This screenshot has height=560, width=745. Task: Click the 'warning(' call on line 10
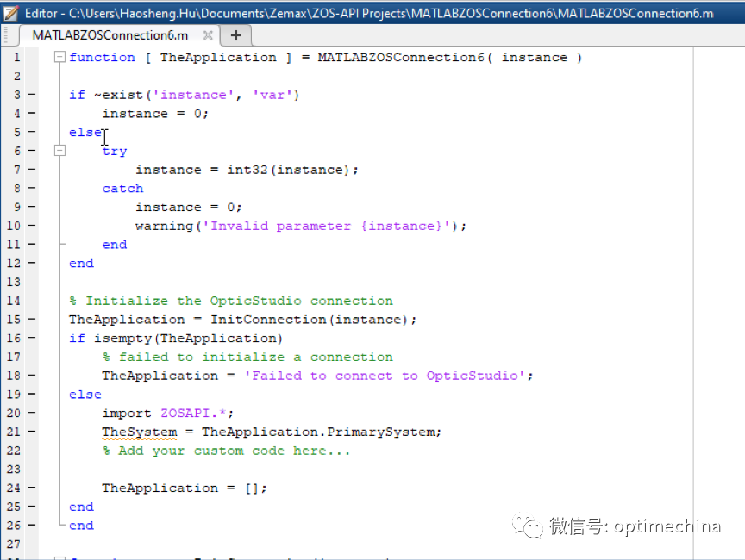[168, 226]
